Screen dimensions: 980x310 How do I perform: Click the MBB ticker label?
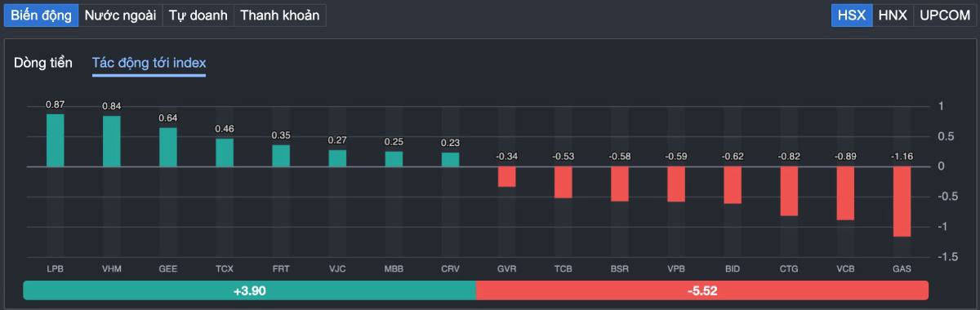point(394,268)
